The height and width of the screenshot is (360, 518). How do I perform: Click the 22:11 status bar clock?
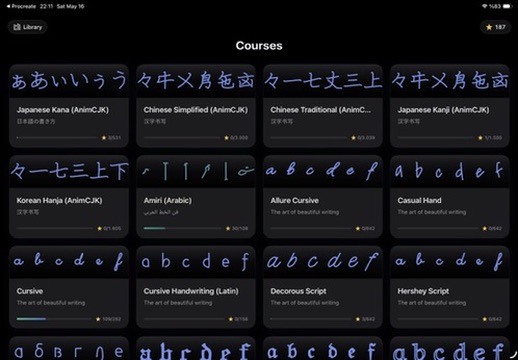pos(46,6)
